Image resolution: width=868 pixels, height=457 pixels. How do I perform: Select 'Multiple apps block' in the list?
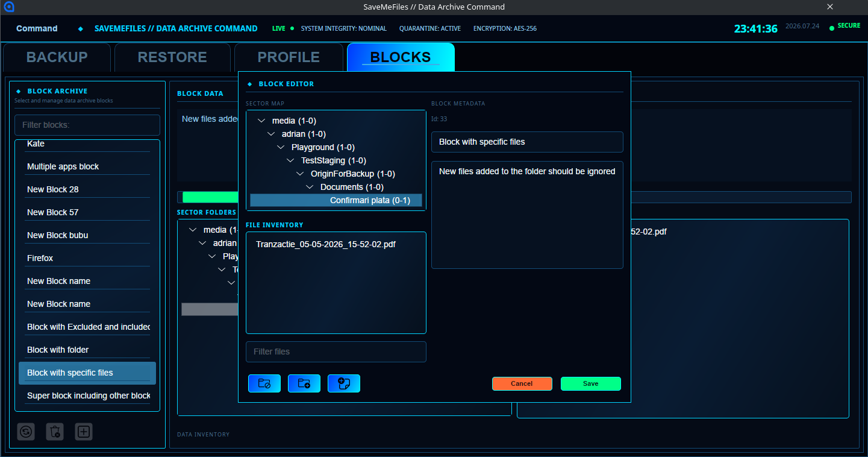(87, 166)
